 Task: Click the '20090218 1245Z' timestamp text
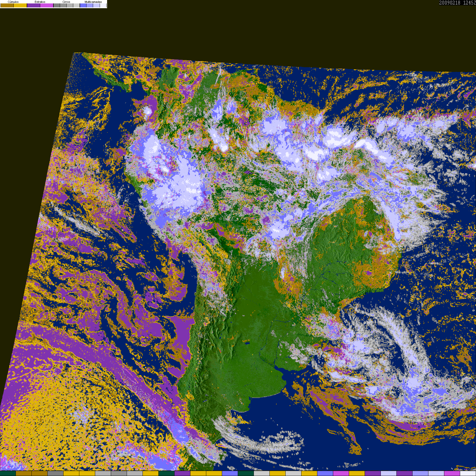click(x=457, y=3)
